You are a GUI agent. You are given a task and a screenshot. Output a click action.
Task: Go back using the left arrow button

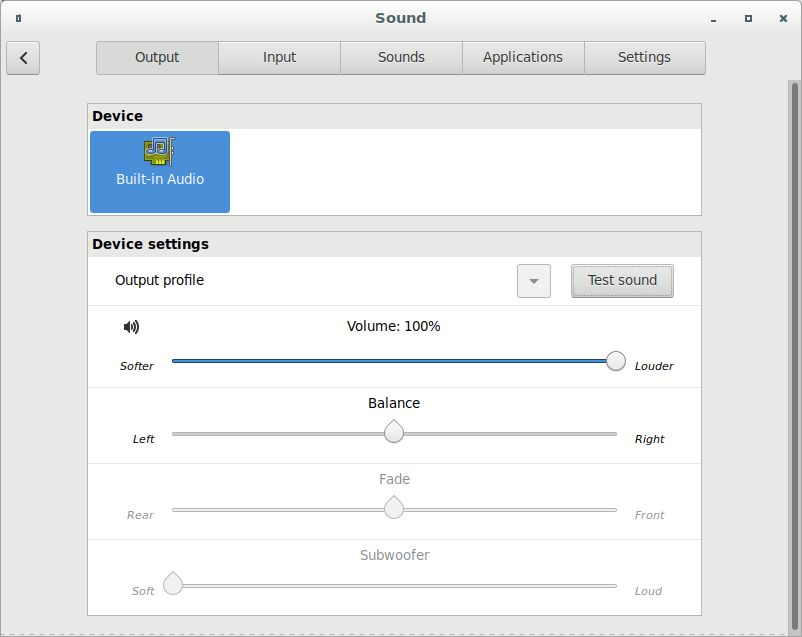pyautogui.click(x=23, y=58)
